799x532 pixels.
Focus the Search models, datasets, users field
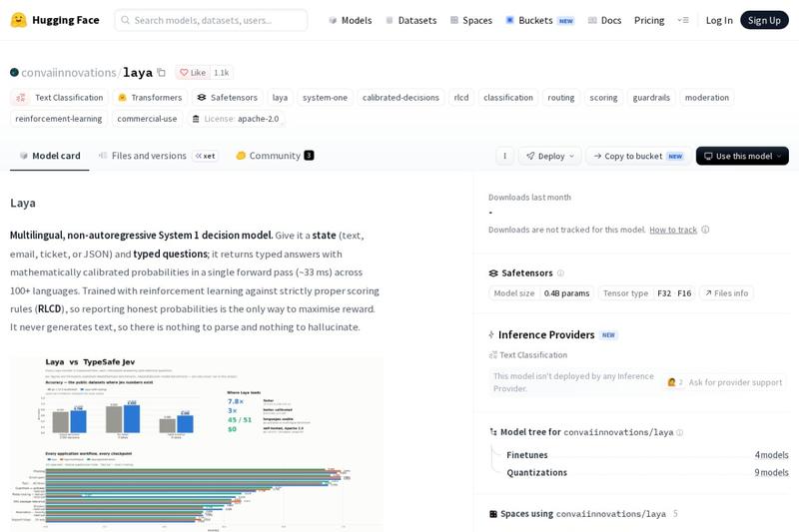211,20
